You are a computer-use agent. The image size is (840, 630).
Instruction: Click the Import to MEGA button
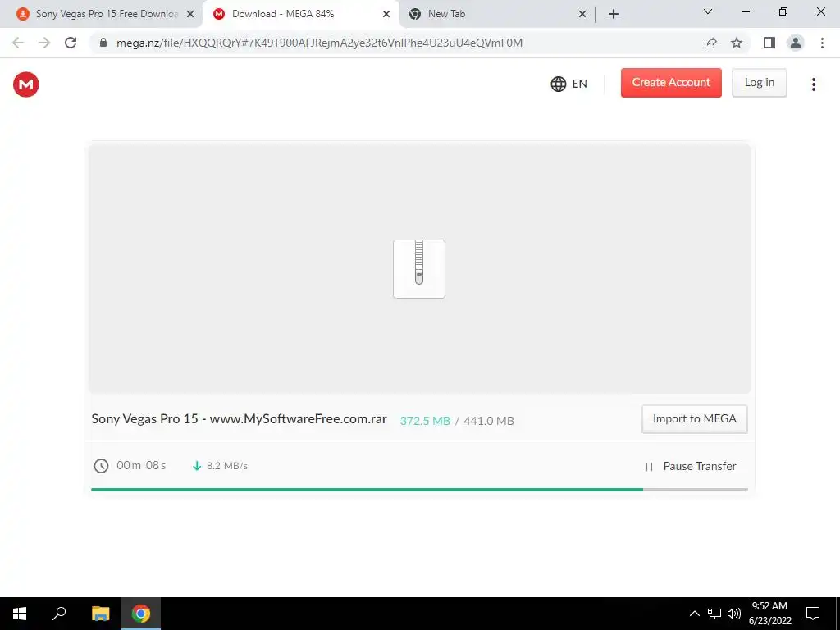(x=694, y=419)
